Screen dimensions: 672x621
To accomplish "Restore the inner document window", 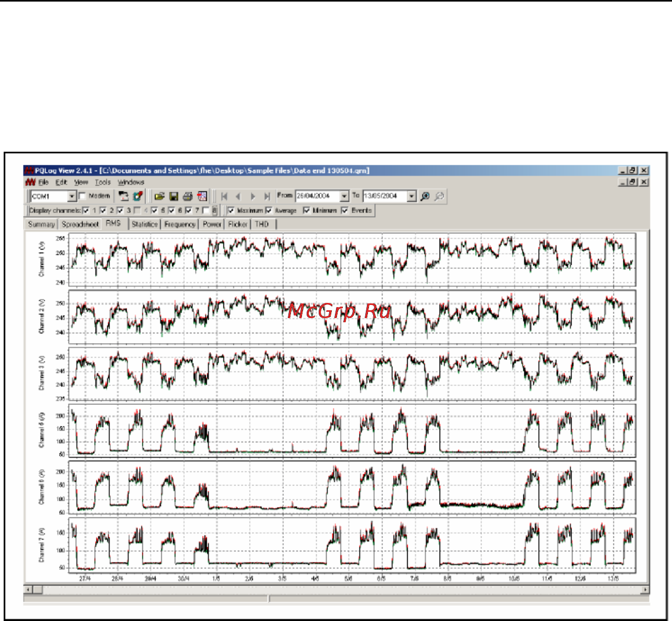I will point(633,182).
